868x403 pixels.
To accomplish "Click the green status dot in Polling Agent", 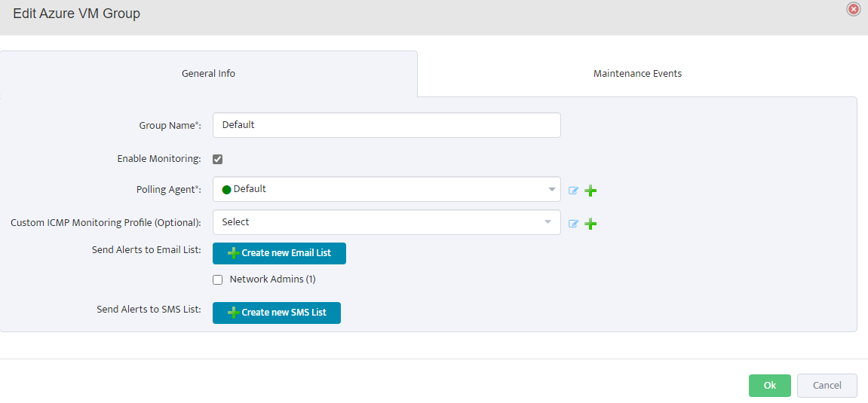I will pyautogui.click(x=226, y=190).
